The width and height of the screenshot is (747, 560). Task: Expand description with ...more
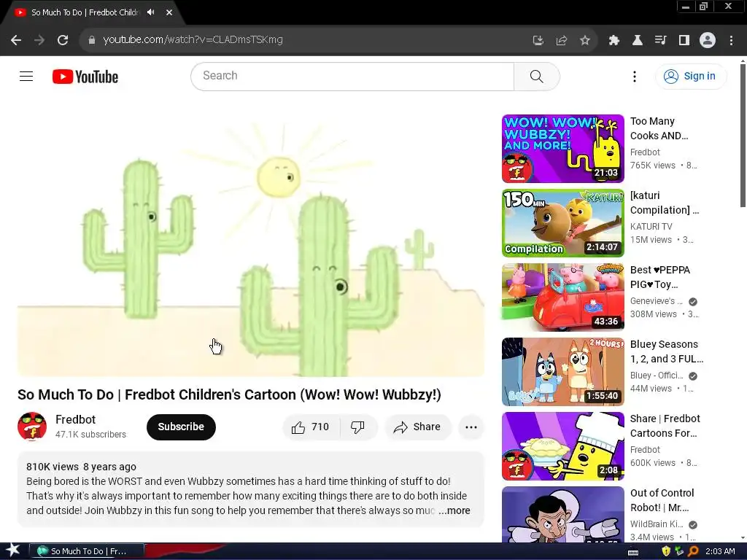pyautogui.click(x=454, y=510)
